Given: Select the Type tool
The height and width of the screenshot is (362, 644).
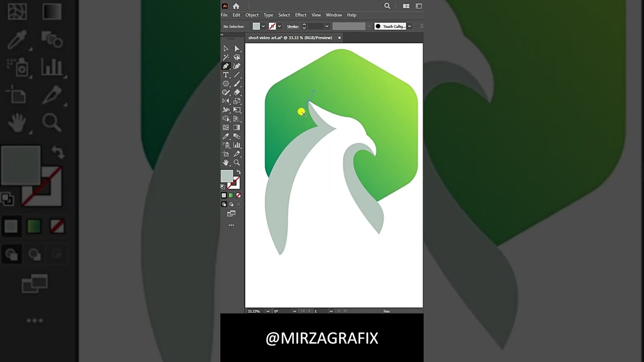Looking at the screenshot, I should pyautogui.click(x=226, y=75).
